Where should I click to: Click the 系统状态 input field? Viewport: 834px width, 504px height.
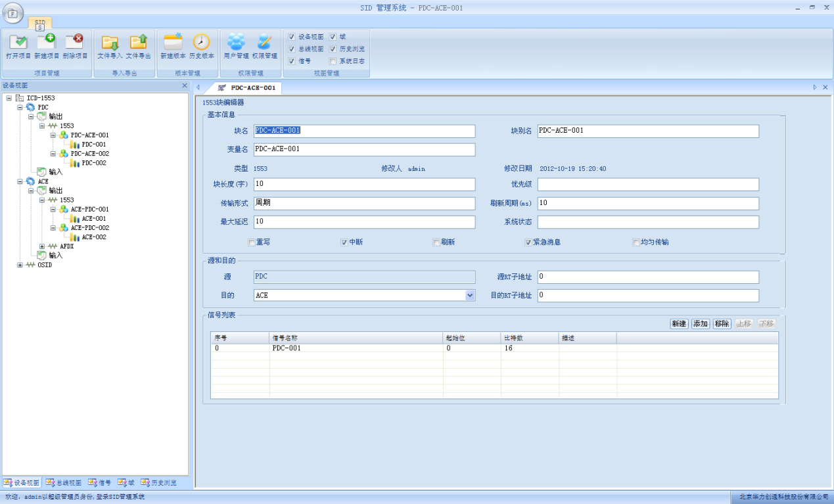pyautogui.click(x=648, y=222)
